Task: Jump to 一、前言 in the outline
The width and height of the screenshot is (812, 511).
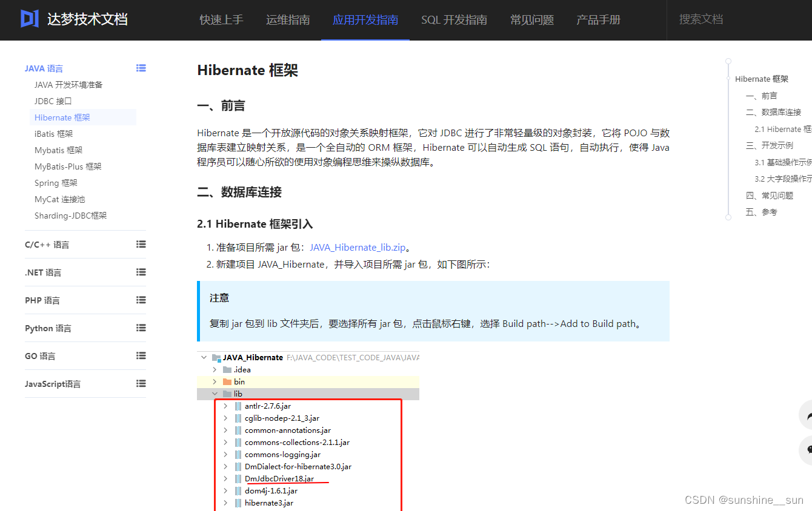Action: (x=762, y=96)
